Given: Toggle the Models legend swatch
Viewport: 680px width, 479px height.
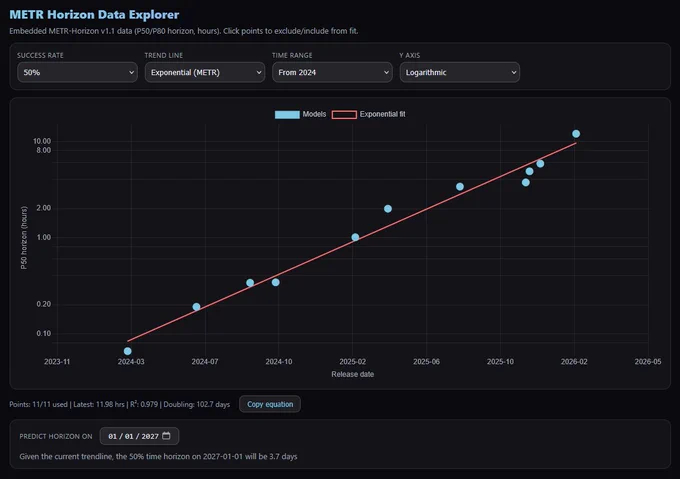Looking at the screenshot, I should pyautogui.click(x=287, y=114).
